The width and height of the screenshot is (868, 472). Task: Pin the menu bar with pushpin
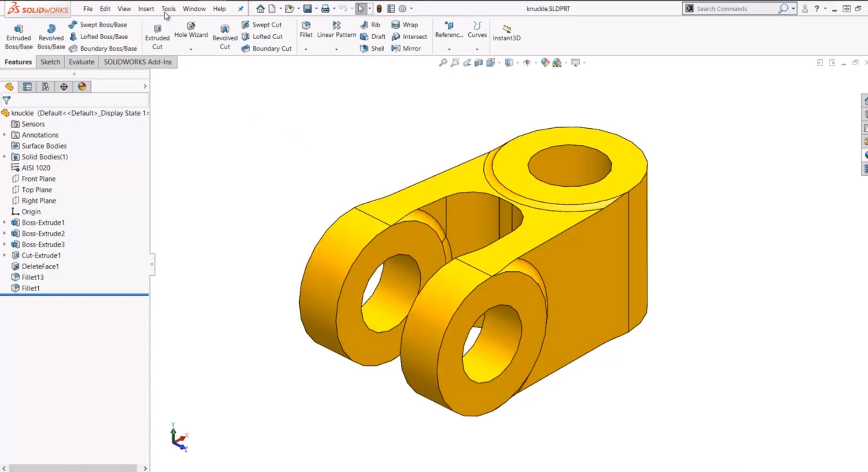point(241,9)
